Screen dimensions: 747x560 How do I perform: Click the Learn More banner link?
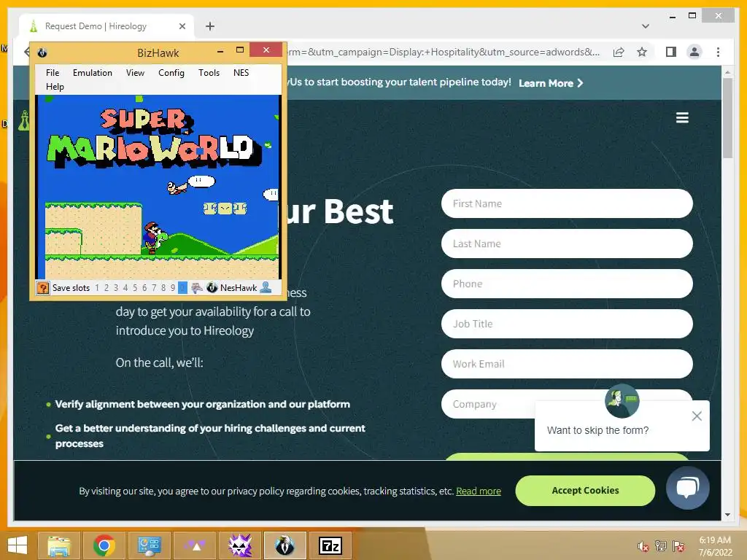click(551, 83)
